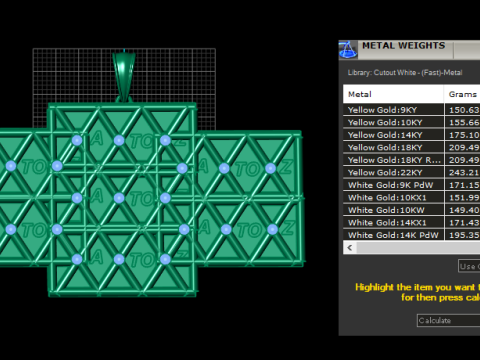Image resolution: width=480 pixels, height=360 pixels.
Task: Select the Yellow Gold:10KY row
Action: (x=412, y=122)
